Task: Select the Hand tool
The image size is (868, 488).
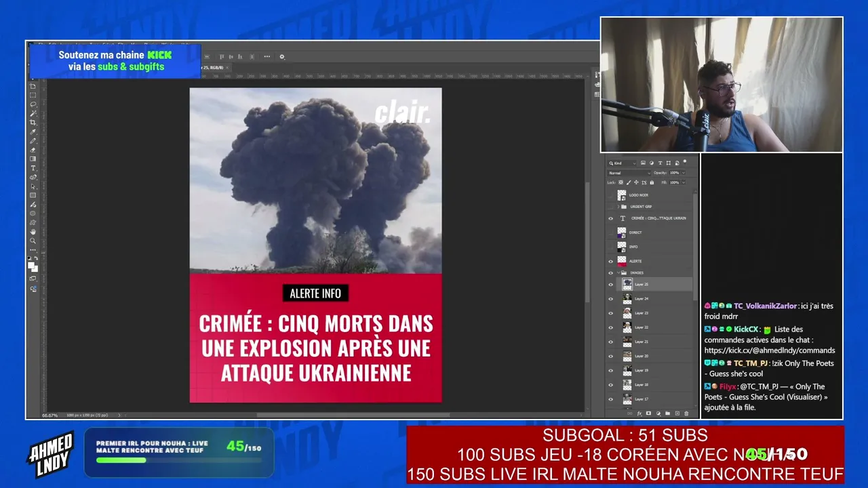Action: coord(33,232)
